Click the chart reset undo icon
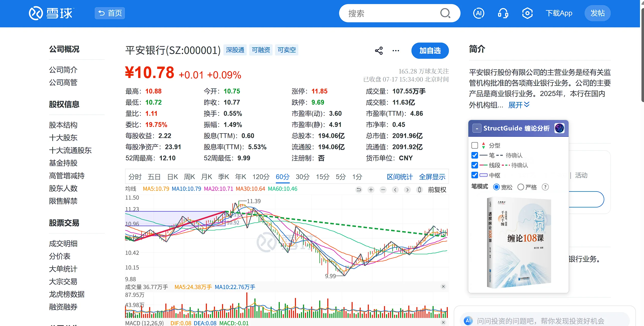The image size is (644, 326). pyautogui.click(x=359, y=189)
